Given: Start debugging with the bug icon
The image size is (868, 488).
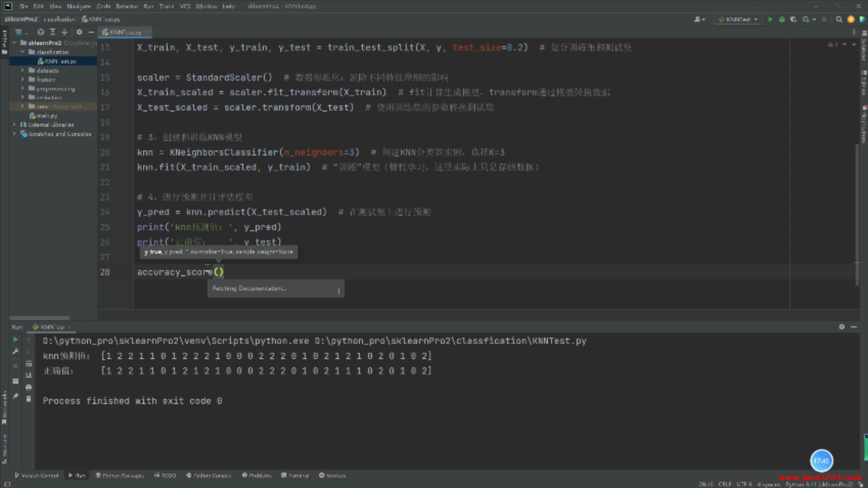Looking at the screenshot, I should click(x=782, y=19).
